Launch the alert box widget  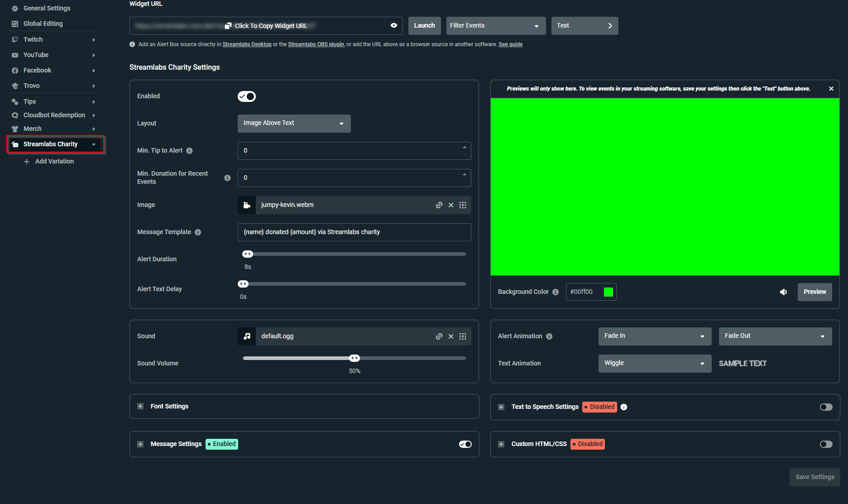[424, 26]
